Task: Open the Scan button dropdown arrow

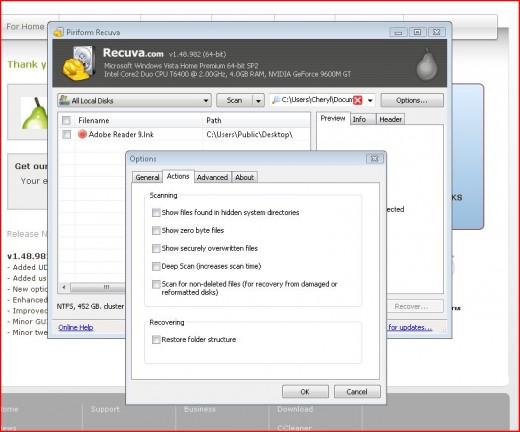Action: point(258,100)
